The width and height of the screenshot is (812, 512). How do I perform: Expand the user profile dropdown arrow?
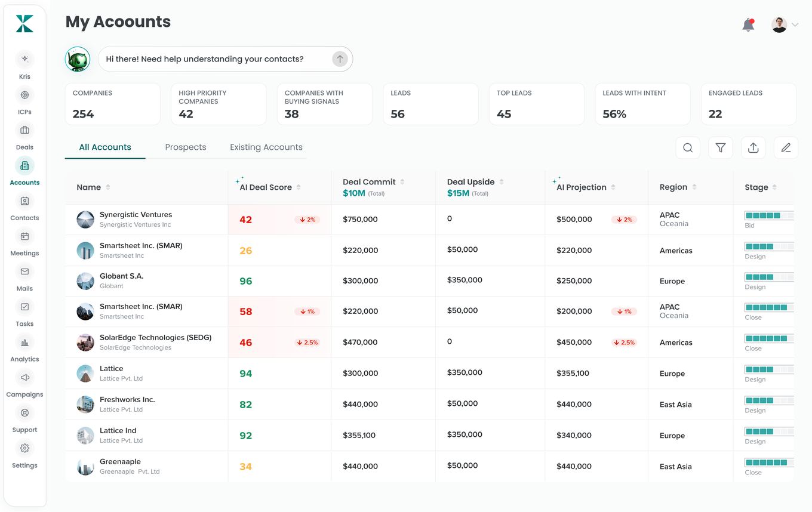pos(795,25)
